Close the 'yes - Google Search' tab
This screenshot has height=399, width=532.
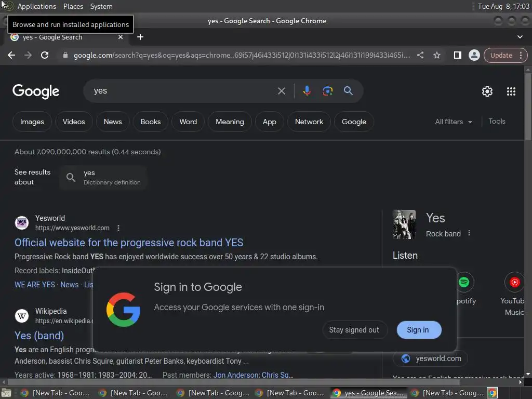[x=121, y=37]
